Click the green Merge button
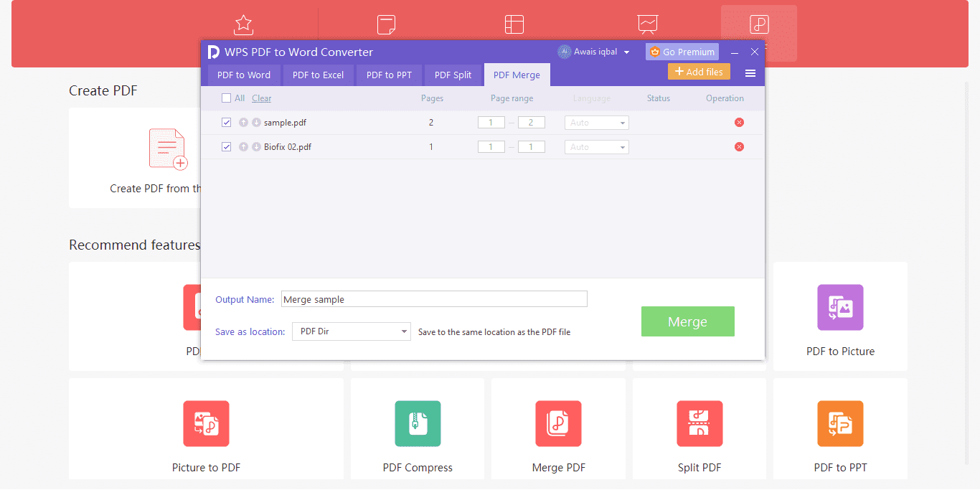The image size is (980, 490). pyautogui.click(x=688, y=321)
